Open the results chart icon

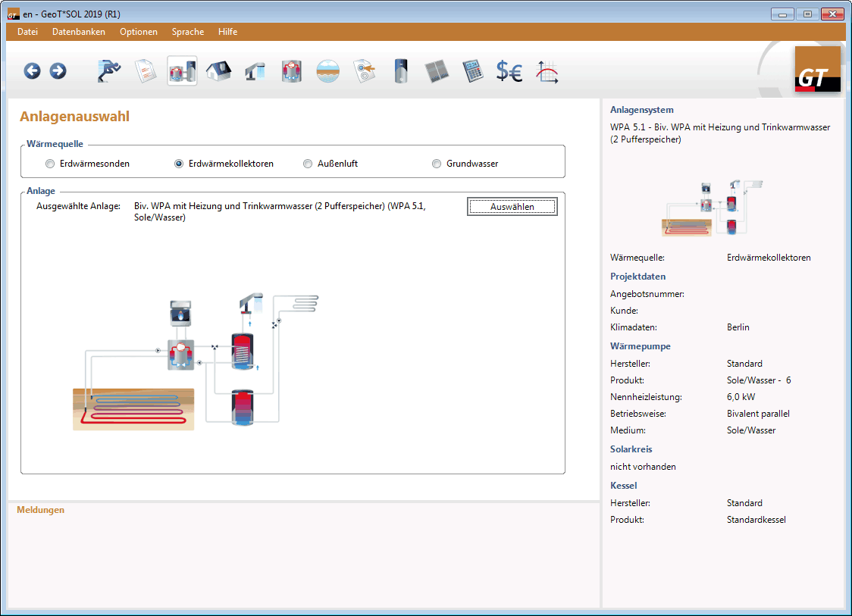tap(547, 71)
